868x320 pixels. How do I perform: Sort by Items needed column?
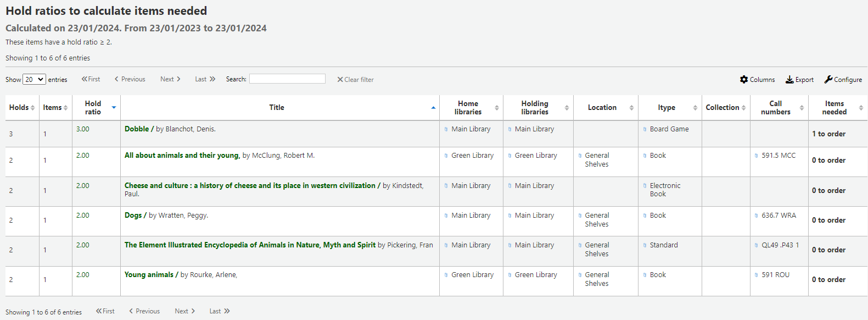[x=834, y=108]
